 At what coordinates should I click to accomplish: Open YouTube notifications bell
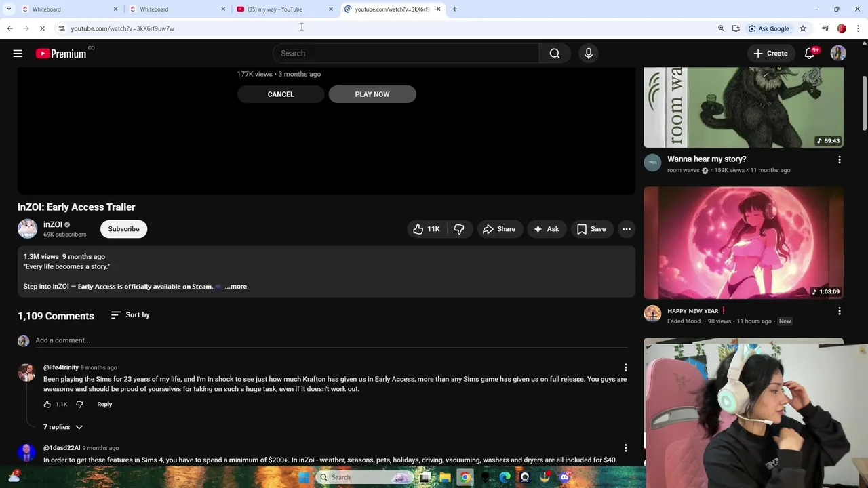[810, 54]
